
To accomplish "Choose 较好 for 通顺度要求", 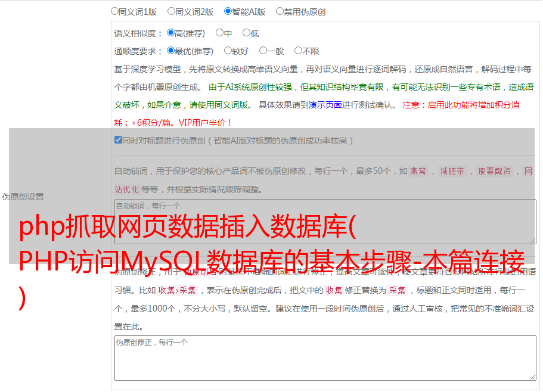I will pyautogui.click(x=228, y=51).
